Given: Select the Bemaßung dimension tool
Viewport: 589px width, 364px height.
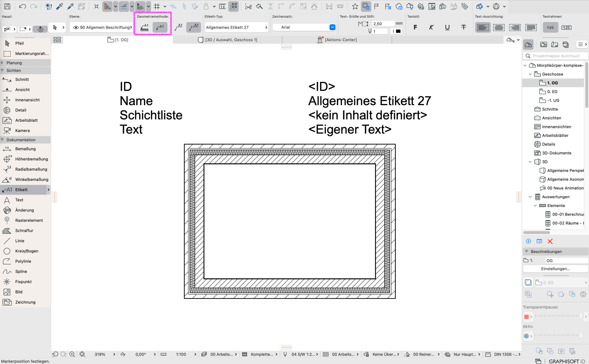Looking at the screenshot, I should [25, 149].
